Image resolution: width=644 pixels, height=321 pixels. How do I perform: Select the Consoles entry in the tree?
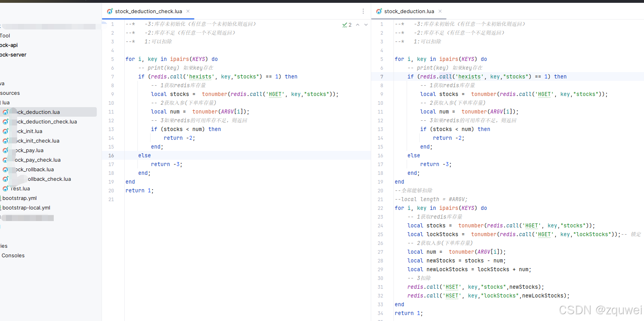pos(13,256)
